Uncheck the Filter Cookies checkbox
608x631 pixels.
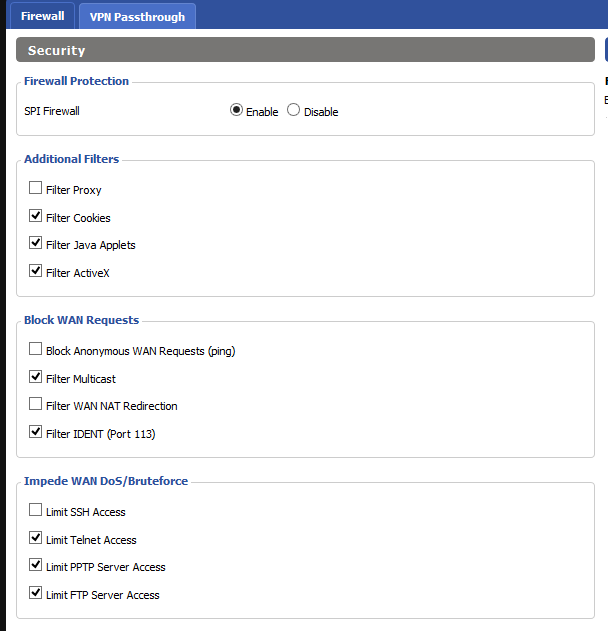pyautogui.click(x=36, y=216)
